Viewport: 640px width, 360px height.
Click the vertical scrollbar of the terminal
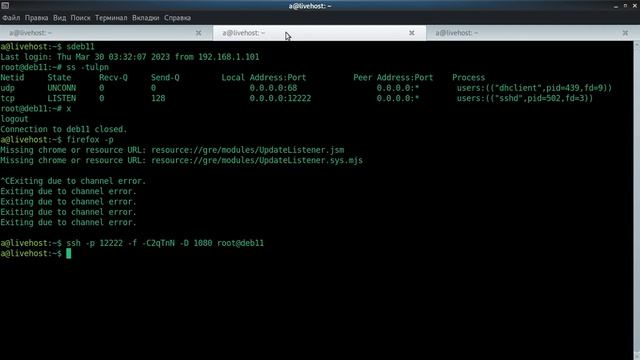click(x=636, y=200)
